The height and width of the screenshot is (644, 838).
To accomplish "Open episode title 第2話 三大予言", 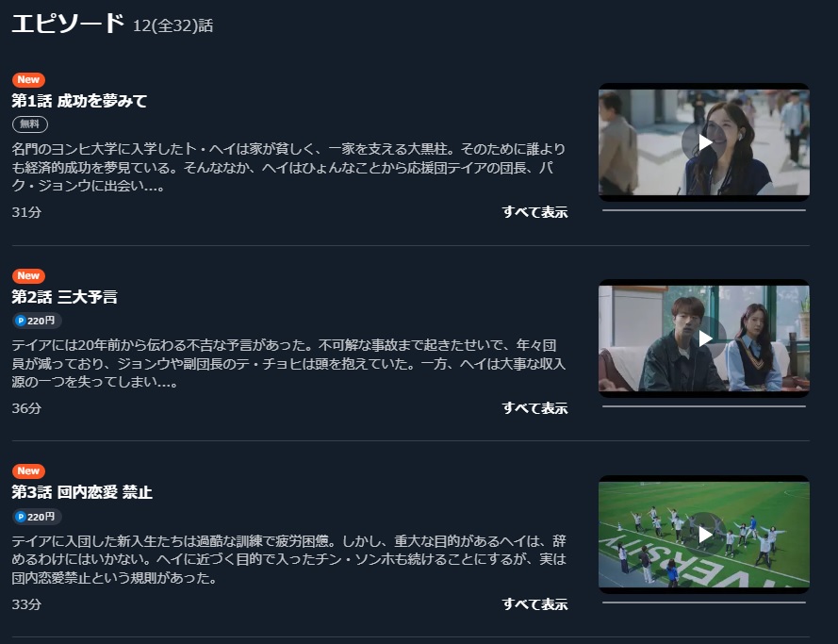I will click(65, 297).
